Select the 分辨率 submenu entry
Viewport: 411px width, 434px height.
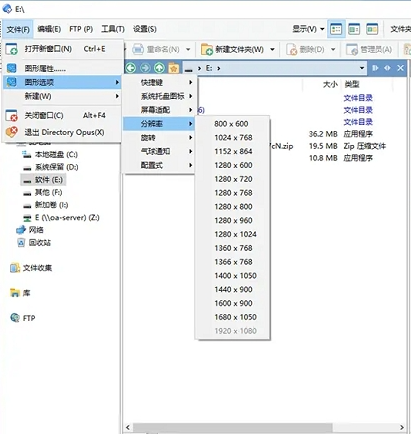160,124
